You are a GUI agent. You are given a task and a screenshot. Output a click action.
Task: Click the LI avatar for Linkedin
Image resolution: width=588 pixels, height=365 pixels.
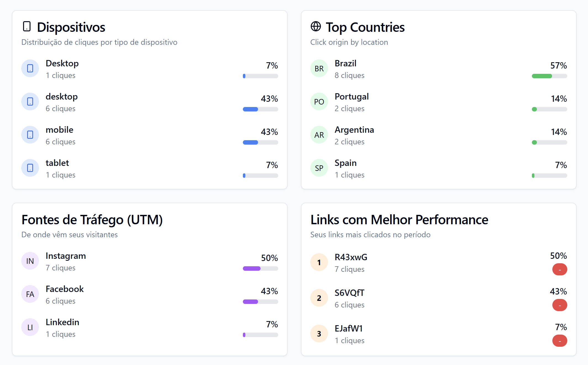pos(30,327)
